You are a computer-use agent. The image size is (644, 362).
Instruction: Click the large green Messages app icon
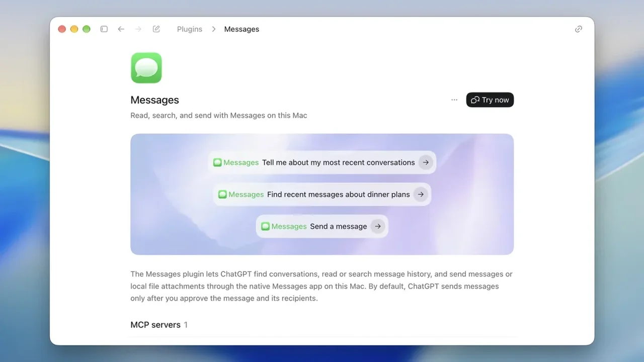coord(146,68)
